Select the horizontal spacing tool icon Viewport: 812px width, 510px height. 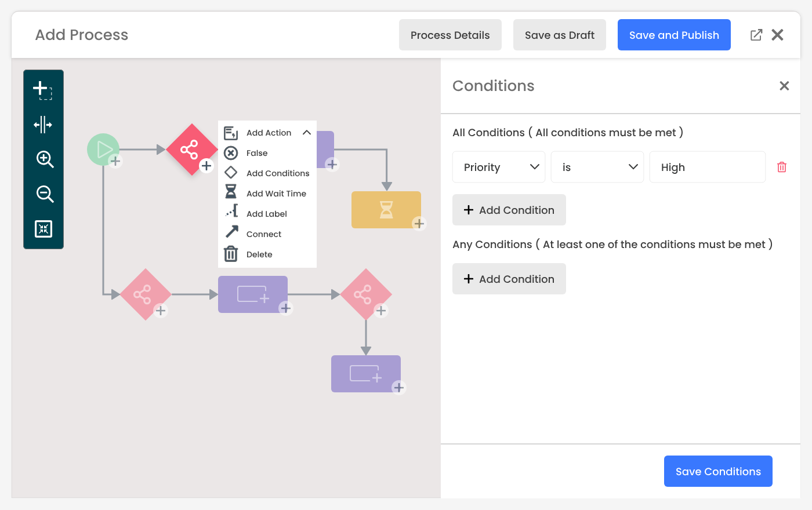pyautogui.click(x=43, y=125)
